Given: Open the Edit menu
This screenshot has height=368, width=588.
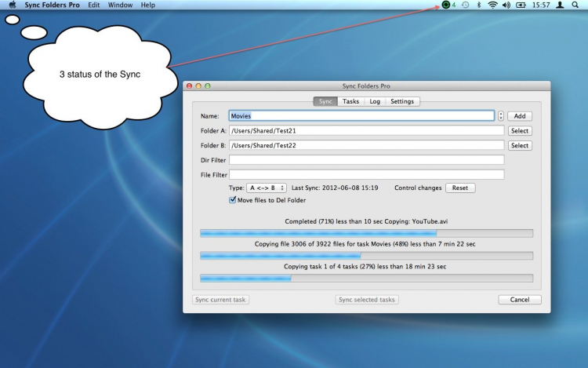Looking at the screenshot, I should 94,5.
